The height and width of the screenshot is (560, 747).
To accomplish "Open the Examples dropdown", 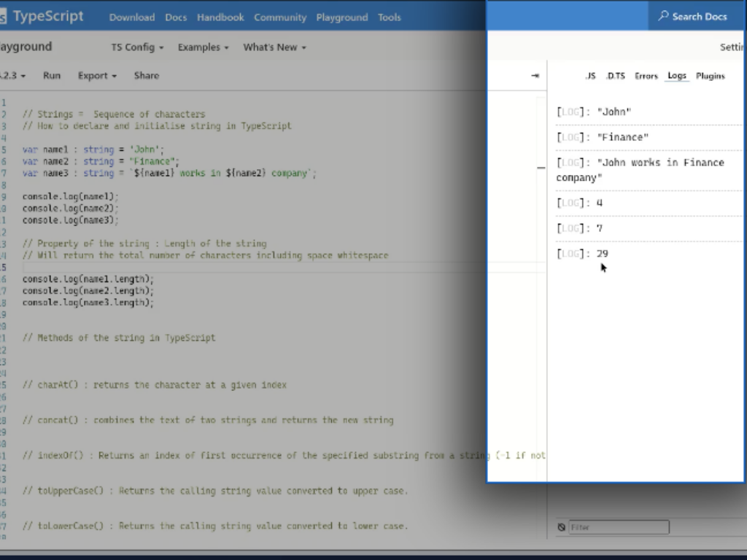I will click(x=203, y=47).
